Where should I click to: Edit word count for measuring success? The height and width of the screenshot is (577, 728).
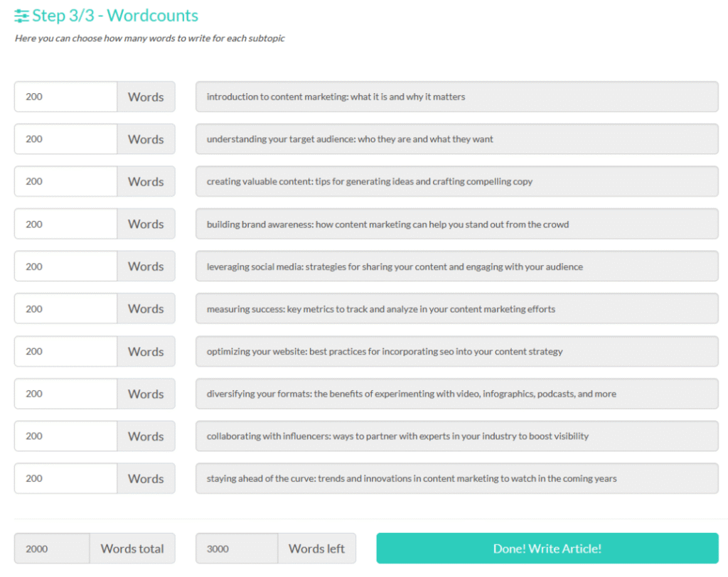[x=65, y=308]
